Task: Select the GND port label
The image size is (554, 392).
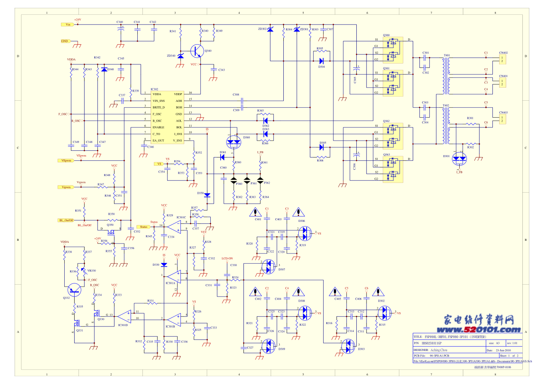Action: [x=65, y=41]
